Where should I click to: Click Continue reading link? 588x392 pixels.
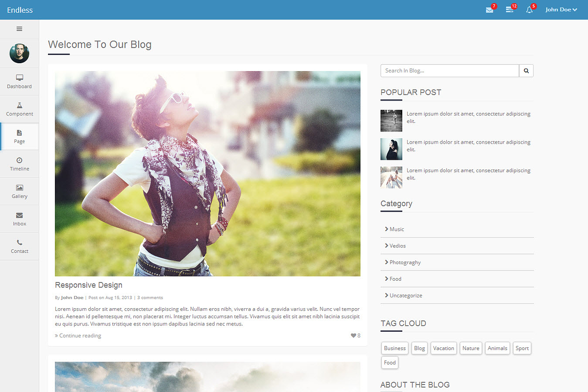coord(78,336)
